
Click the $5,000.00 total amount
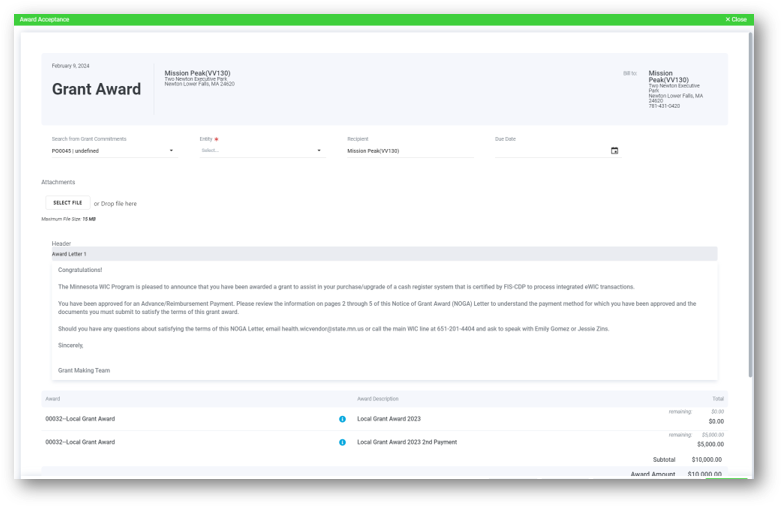(710, 444)
